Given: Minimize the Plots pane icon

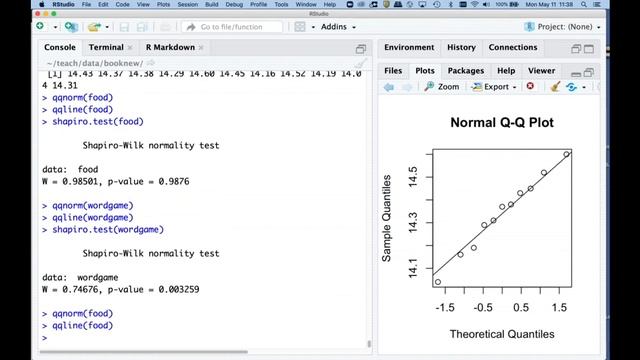Looking at the screenshot, I should click(x=576, y=74).
